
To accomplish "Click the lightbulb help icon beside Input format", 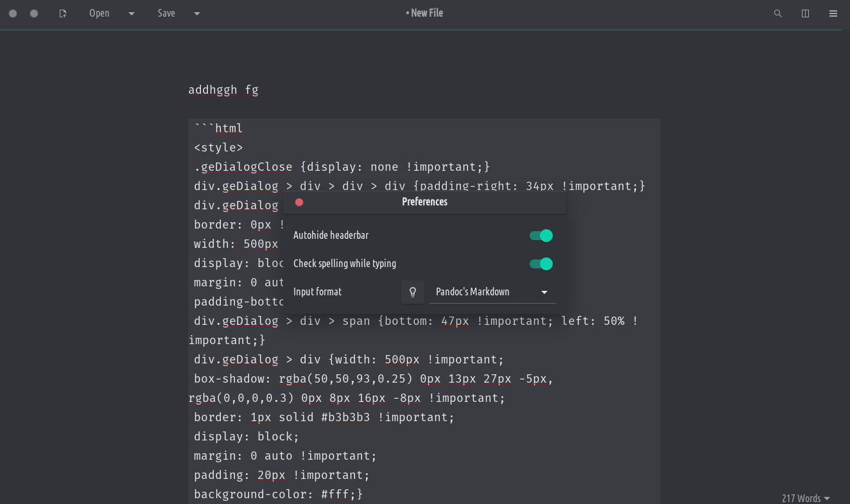I will point(413,292).
